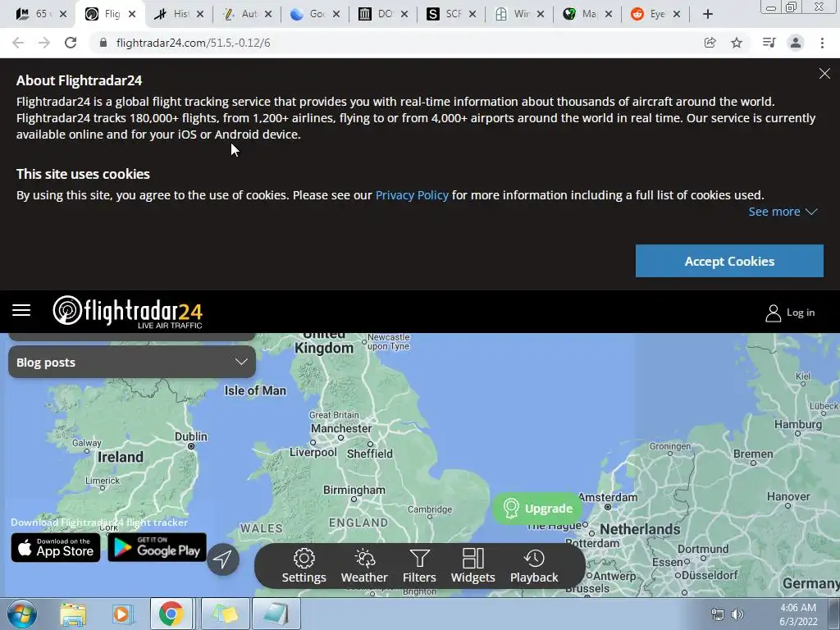Click Dublin on the map
This screenshot has width=840, height=630.
190,436
